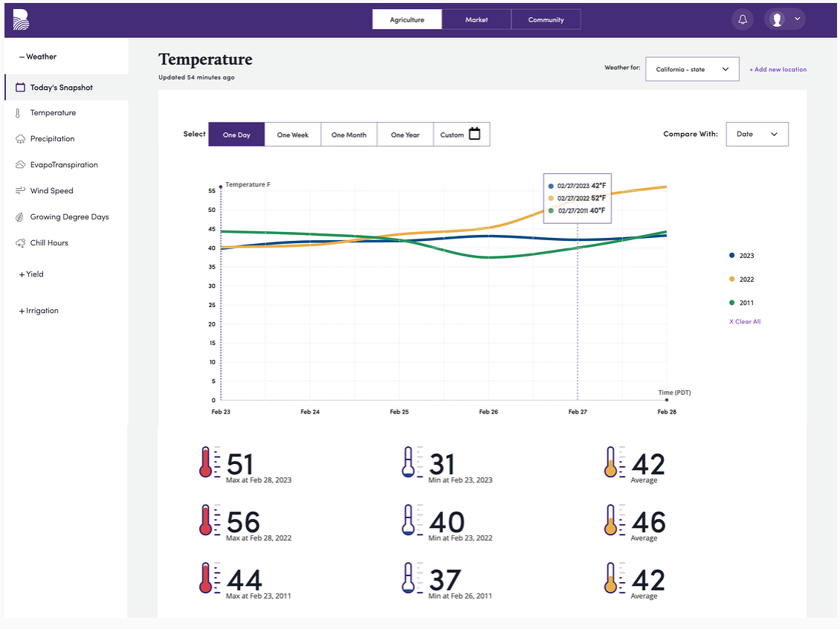The image size is (840, 629).
Task: Click the 02/27/2011 40°F tooltip entry
Action: tap(577, 210)
